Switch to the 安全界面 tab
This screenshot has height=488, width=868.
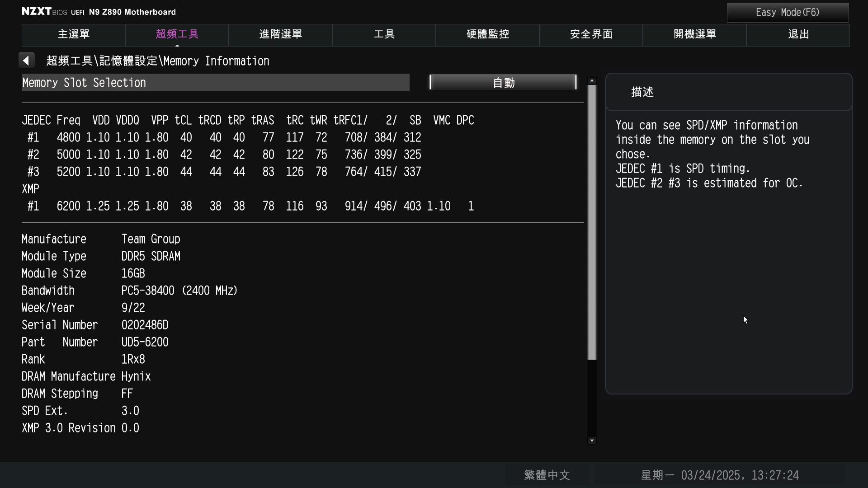591,35
